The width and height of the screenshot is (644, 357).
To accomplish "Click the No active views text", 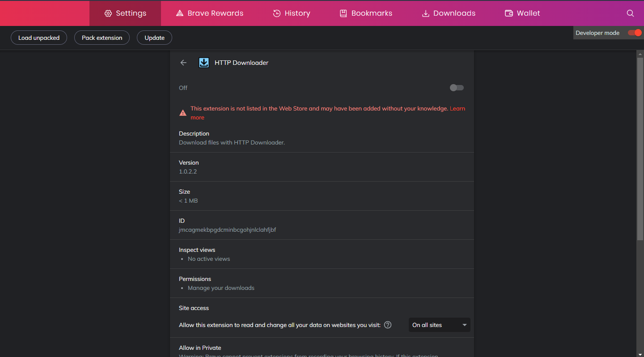I will tap(209, 259).
